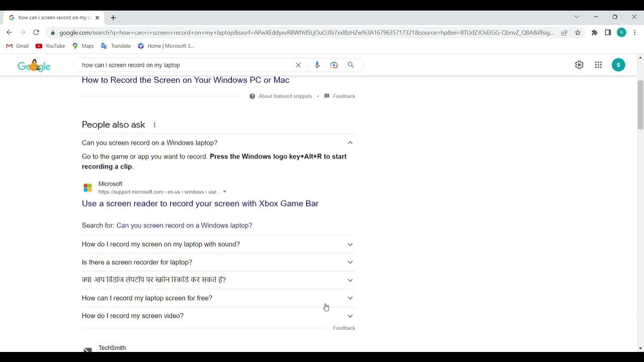
Task: Expand 'How do I record my screen video?'
Action: click(218, 316)
